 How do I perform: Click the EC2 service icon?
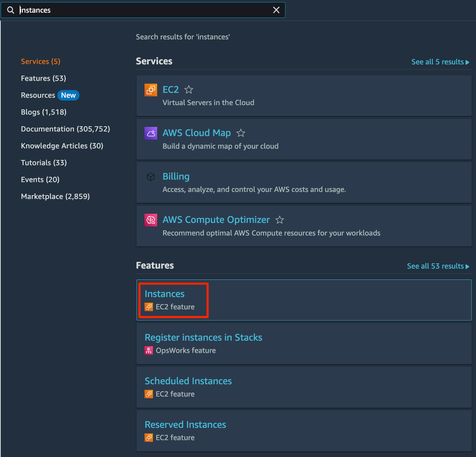point(151,90)
